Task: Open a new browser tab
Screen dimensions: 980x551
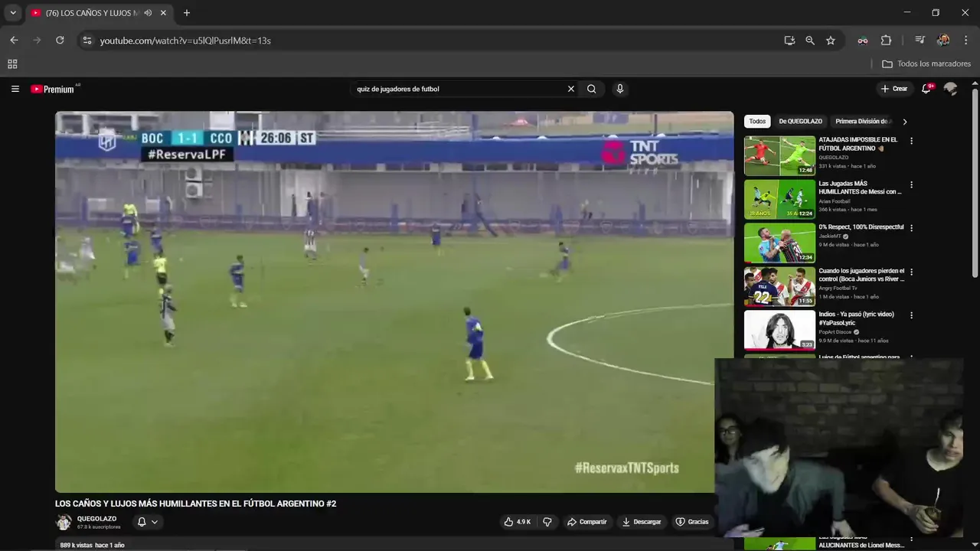Action: coord(186,13)
